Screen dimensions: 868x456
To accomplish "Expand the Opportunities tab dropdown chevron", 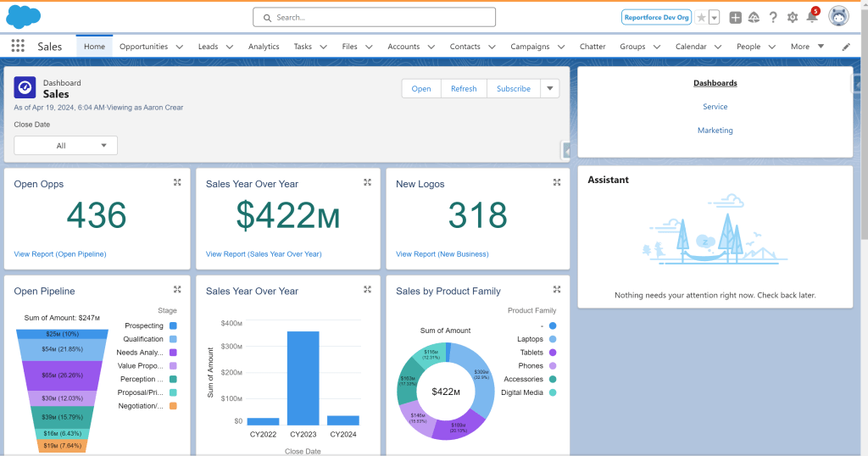I will 179,47.
